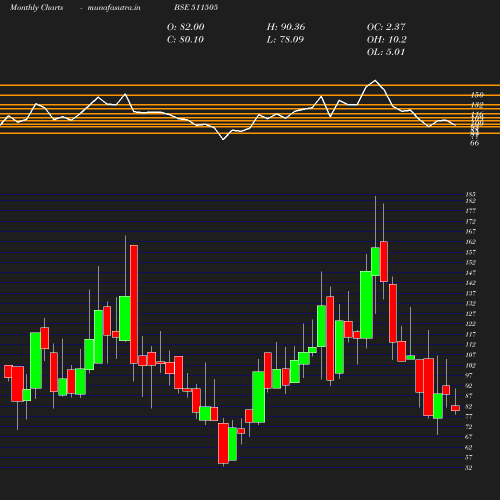500x500 pixels.
Task: Click the 'OC: 2.37' value
Action: [x=386, y=27]
